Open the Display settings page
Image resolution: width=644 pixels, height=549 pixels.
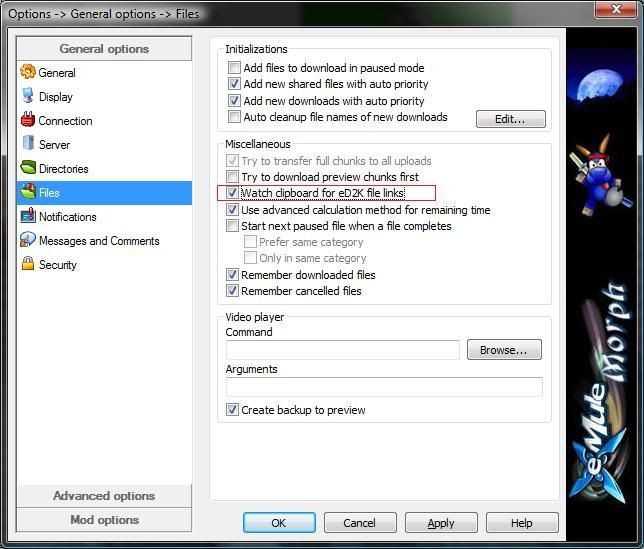click(104, 97)
